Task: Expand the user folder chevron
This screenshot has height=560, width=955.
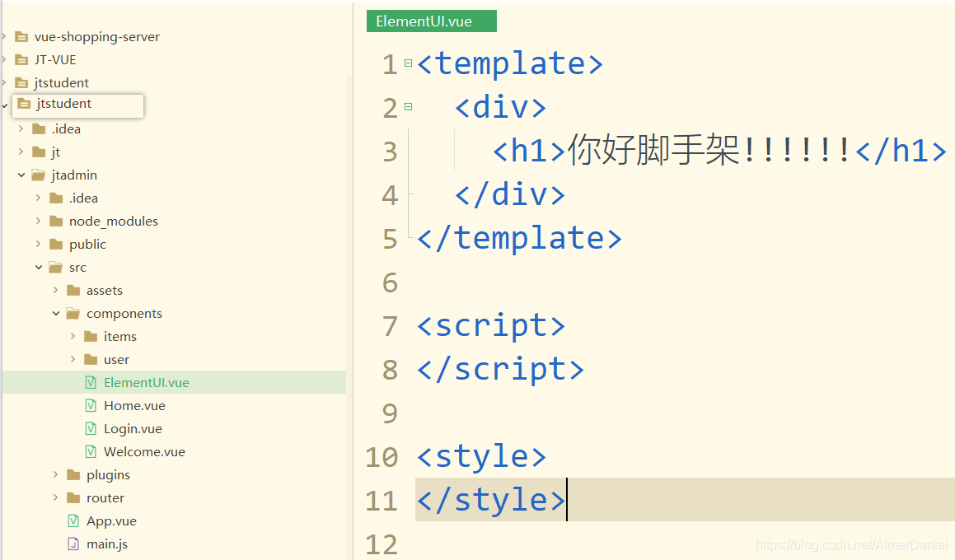Action: coord(73,360)
